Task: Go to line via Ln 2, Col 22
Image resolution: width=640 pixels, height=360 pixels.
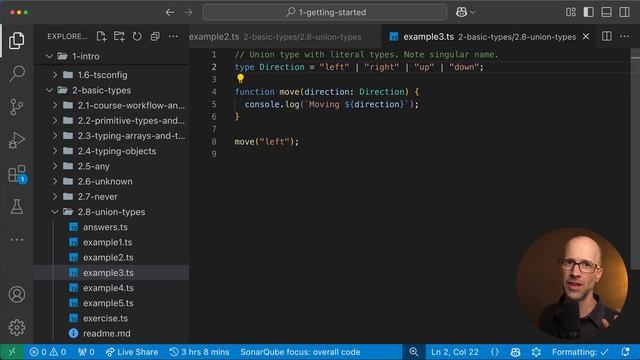Action: pyautogui.click(x=455, y=352)
